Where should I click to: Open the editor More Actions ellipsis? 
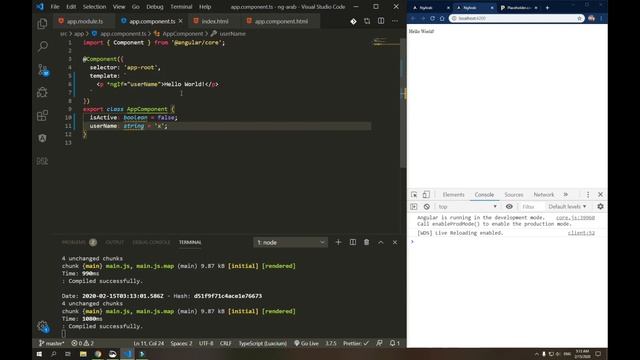[x=395, y=21]
